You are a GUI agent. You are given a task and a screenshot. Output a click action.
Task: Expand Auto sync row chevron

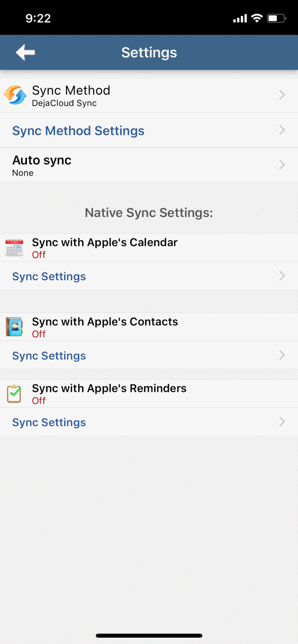pyautogui.click(x=282, y=165)
